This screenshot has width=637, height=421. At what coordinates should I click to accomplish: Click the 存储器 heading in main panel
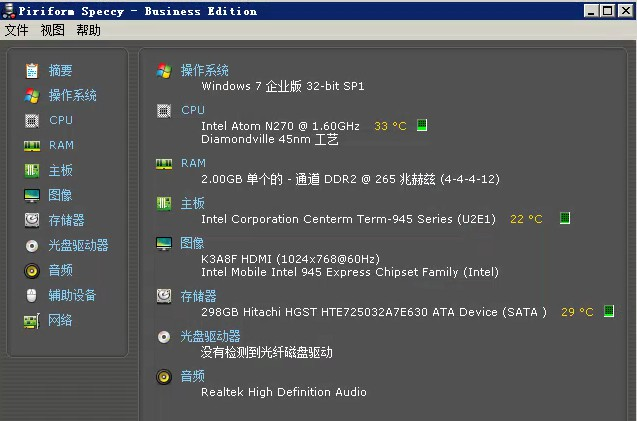(198, 296)
